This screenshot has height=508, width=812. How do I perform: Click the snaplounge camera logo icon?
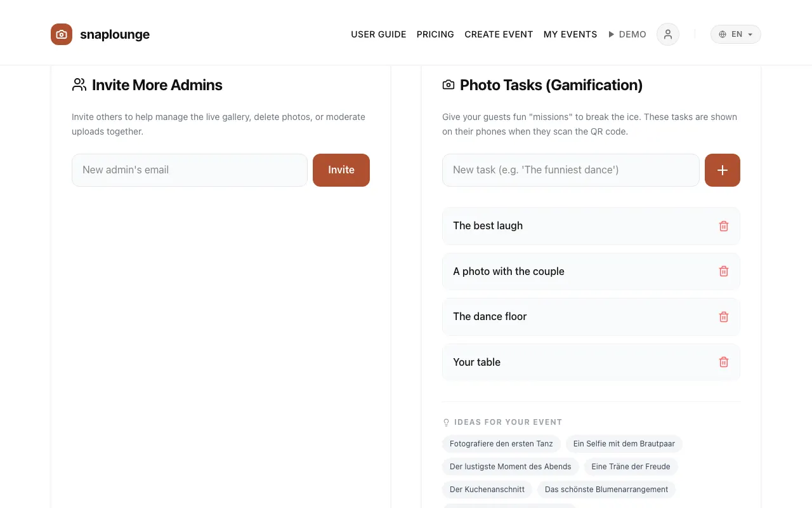pos(62,34)
